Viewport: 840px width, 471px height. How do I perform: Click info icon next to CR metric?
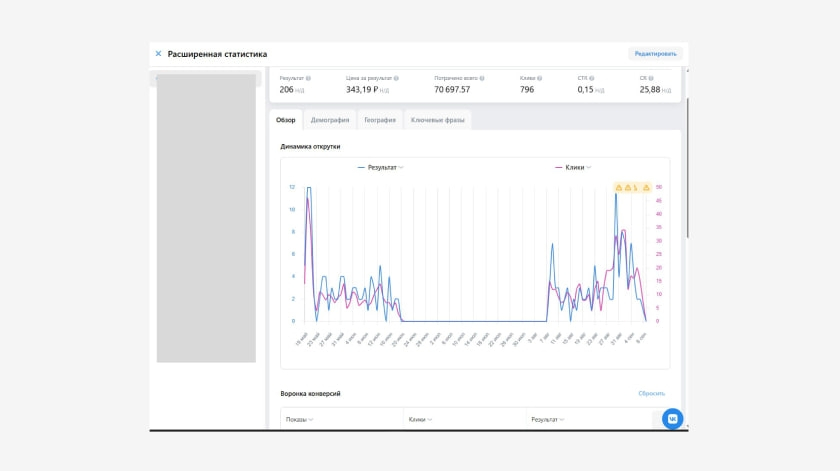650,78
